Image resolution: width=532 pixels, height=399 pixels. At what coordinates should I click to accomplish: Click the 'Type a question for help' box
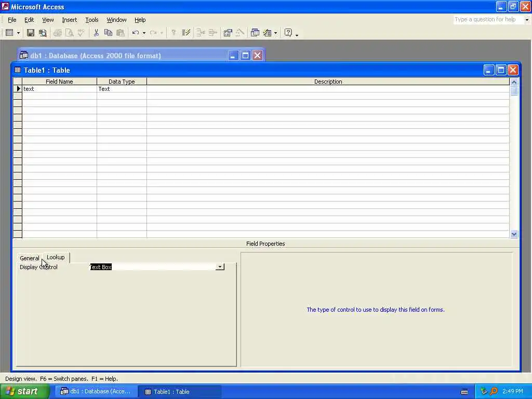point(488,19)
